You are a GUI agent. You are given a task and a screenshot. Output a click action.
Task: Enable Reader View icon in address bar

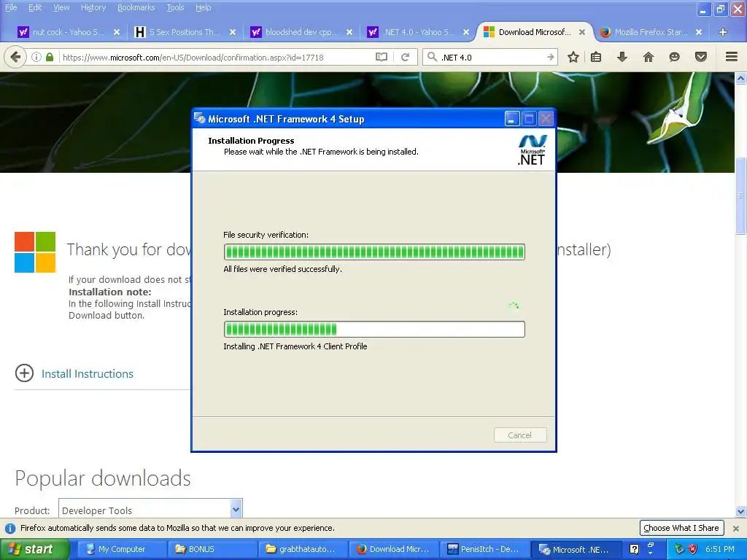pyautogui.click(x=381, y=57)
